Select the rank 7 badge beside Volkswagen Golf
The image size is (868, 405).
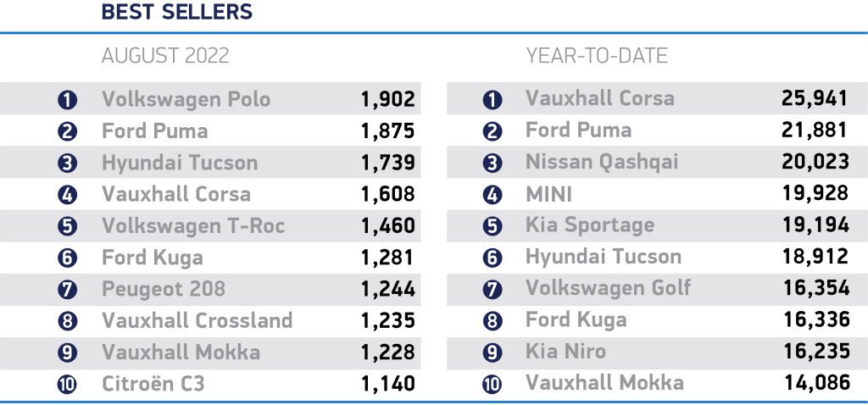click(x=492, y=290)
